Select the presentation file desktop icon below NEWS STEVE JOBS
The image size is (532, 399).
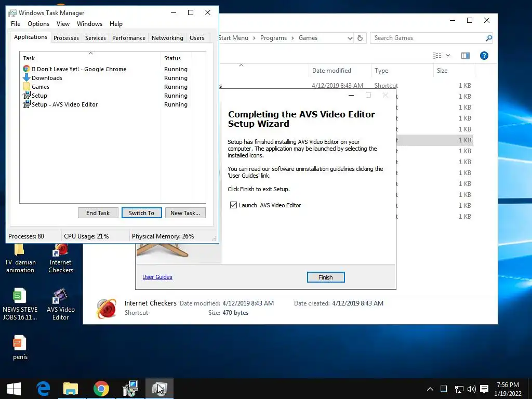pos(20,348)
